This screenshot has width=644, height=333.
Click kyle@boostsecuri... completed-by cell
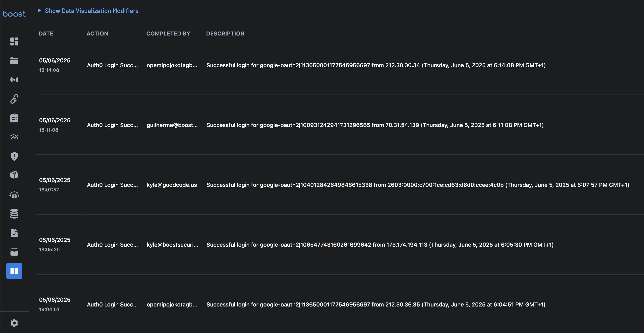172,244
